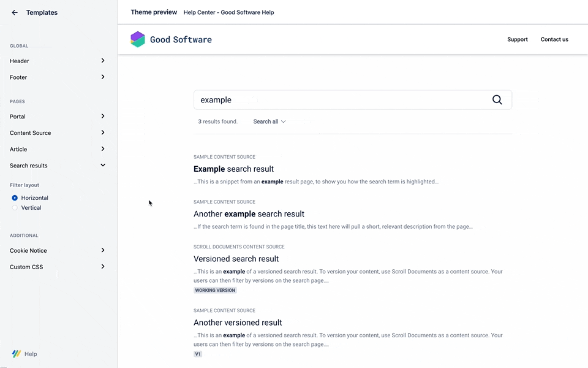Select the Vertical filter layout

15,208
